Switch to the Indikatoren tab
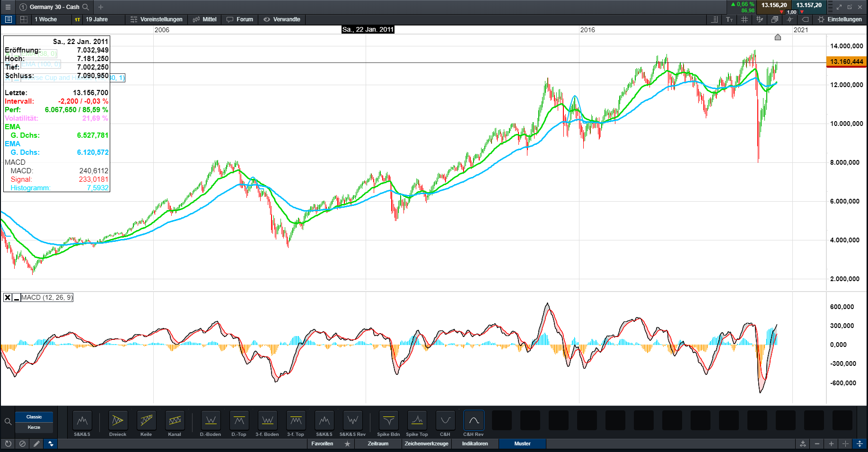 (475, 444)
